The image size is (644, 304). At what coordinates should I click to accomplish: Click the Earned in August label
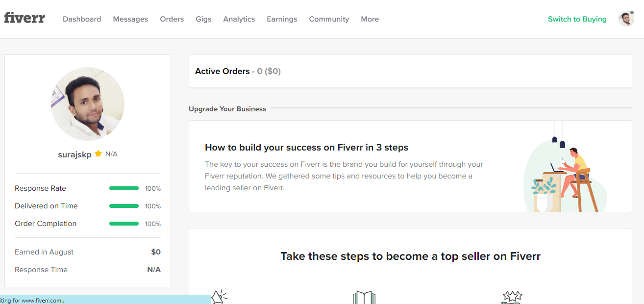(44, 252)
